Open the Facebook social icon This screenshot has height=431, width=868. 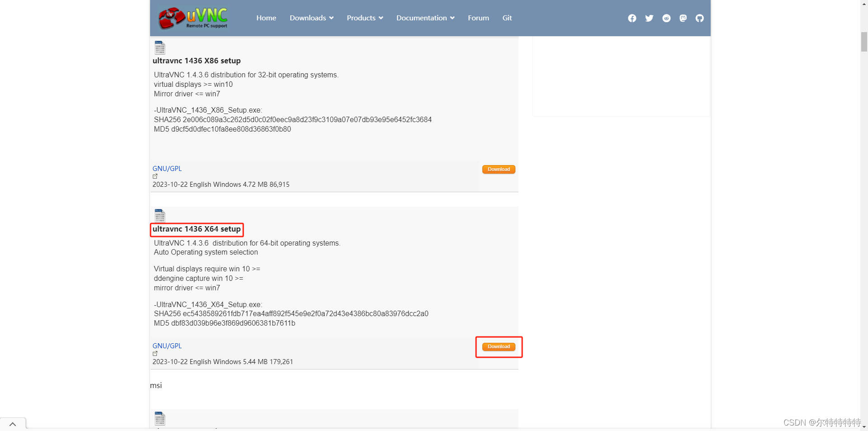coord(632,18)
